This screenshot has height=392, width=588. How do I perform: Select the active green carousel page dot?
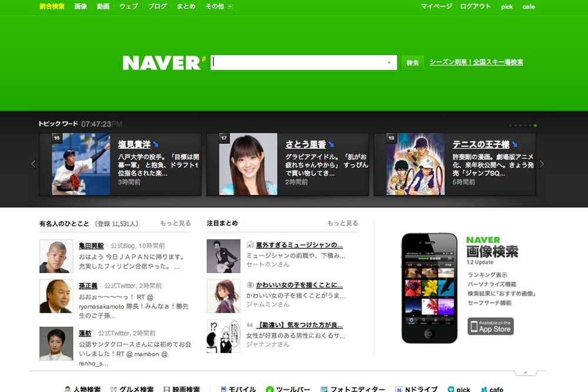coord(535,125)
